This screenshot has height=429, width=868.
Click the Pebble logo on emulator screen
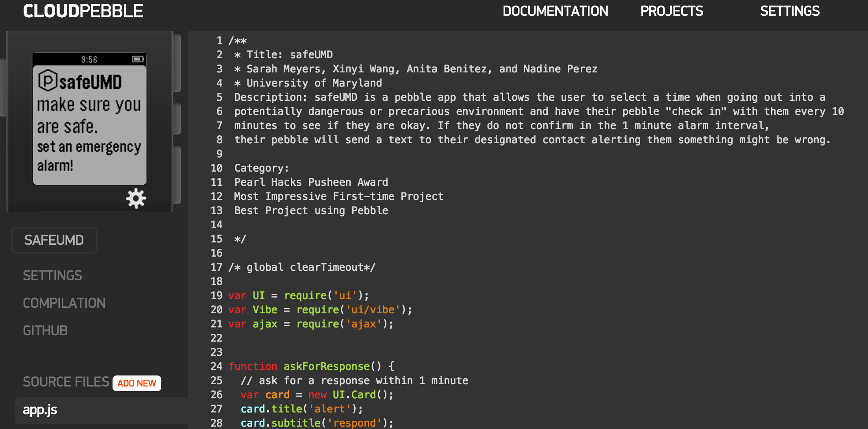[48, 80]
